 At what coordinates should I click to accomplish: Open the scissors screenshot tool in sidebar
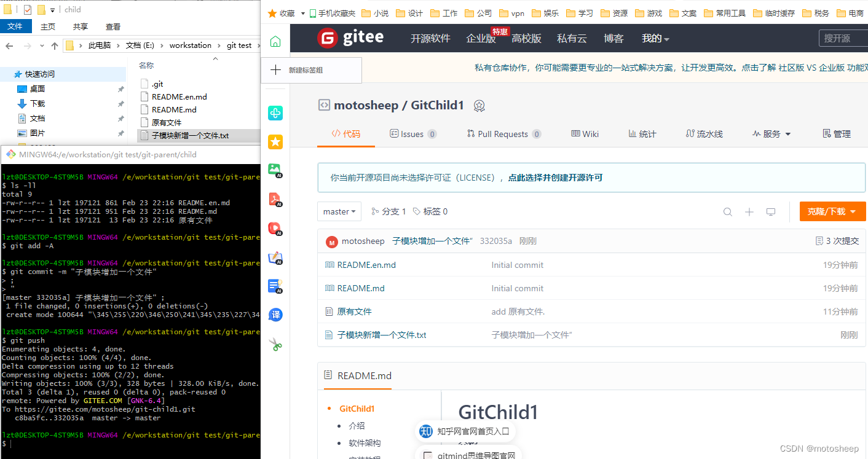click(x=275, y=344)
